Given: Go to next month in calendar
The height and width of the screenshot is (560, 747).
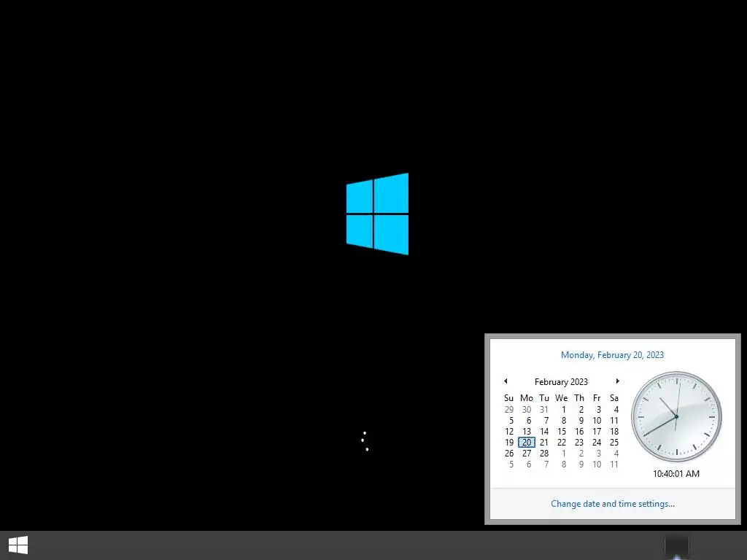Looking at the screenshot, I should (617, 381).
